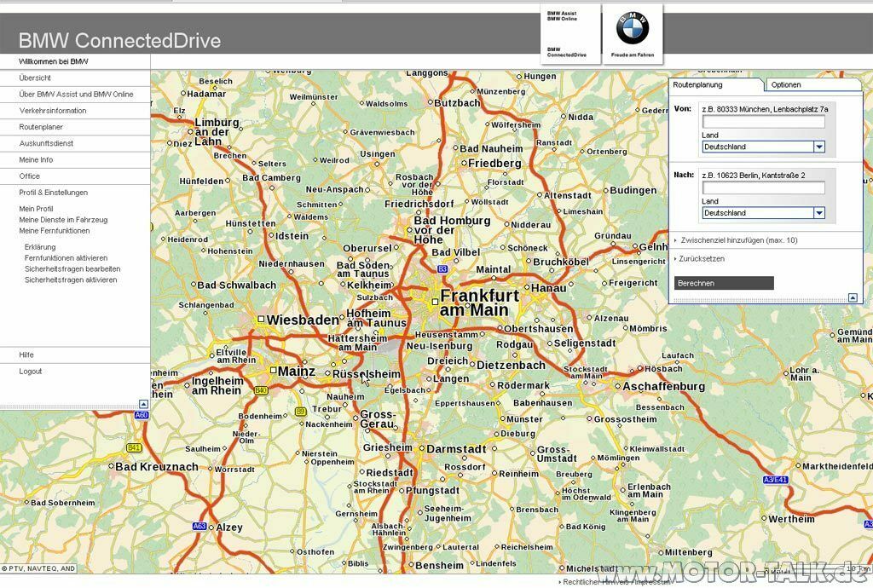Focus the Von address input field
The height and width of the screenshot is (588, 873).
click(763, 122)
